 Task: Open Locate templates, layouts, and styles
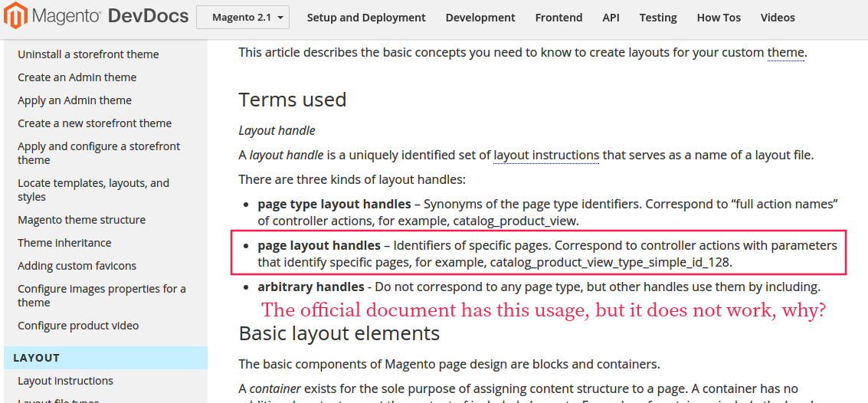click(93, 190)
